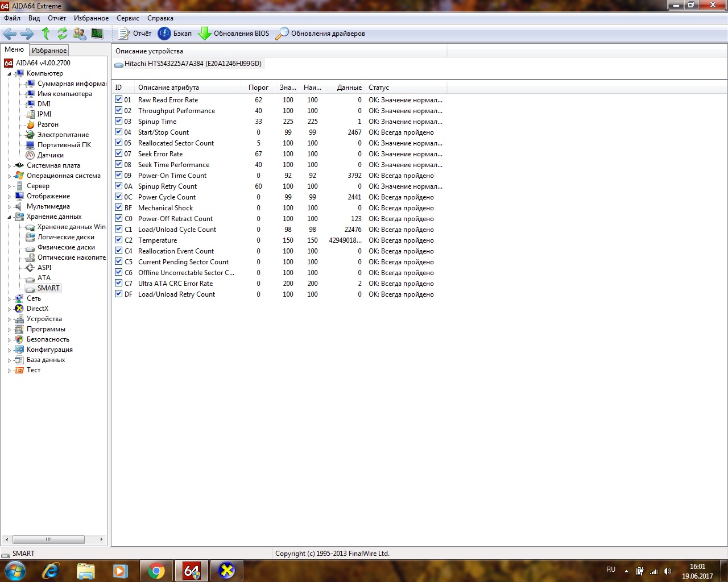The image size is (728, 582).
Task: Open the Справка menu
Action: 160,18
